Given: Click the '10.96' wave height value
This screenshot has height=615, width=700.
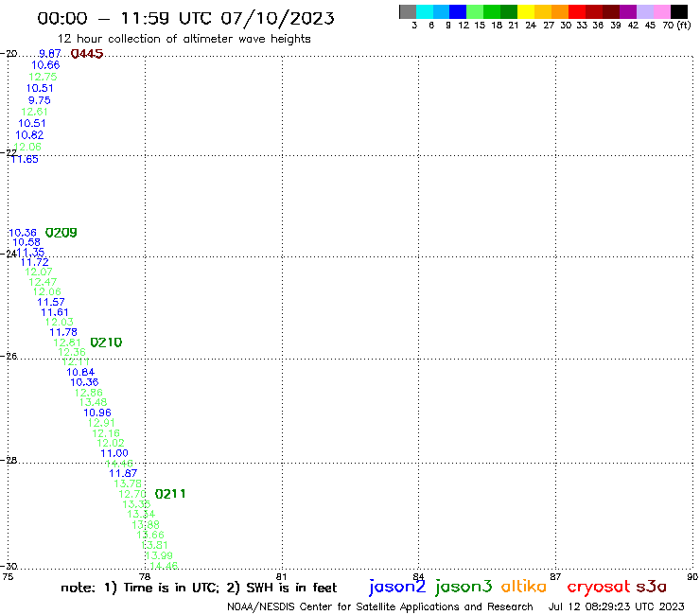Looking at the screenshot, I should 97,413.
